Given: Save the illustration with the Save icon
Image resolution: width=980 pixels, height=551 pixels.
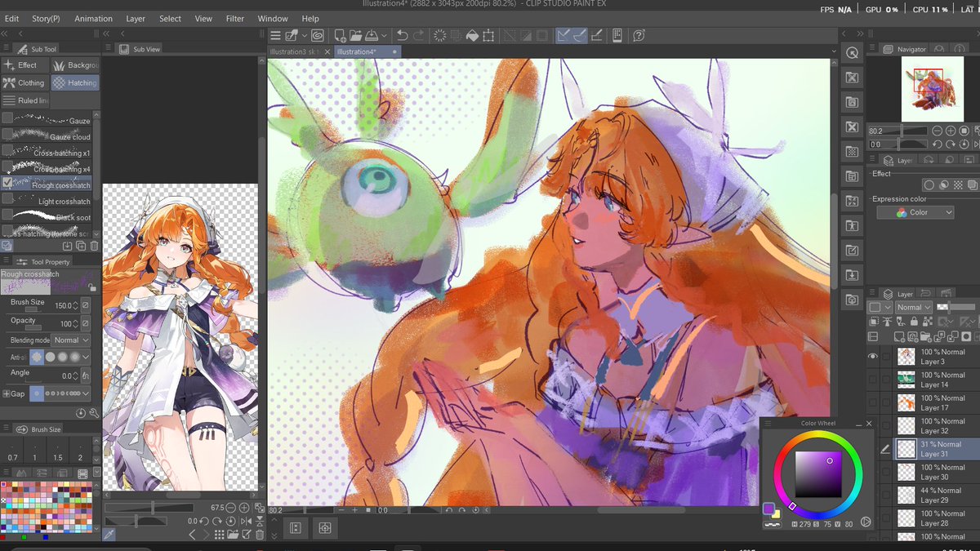Looking at the screenshot, I should pyautogui.click(x=371, y=35).
